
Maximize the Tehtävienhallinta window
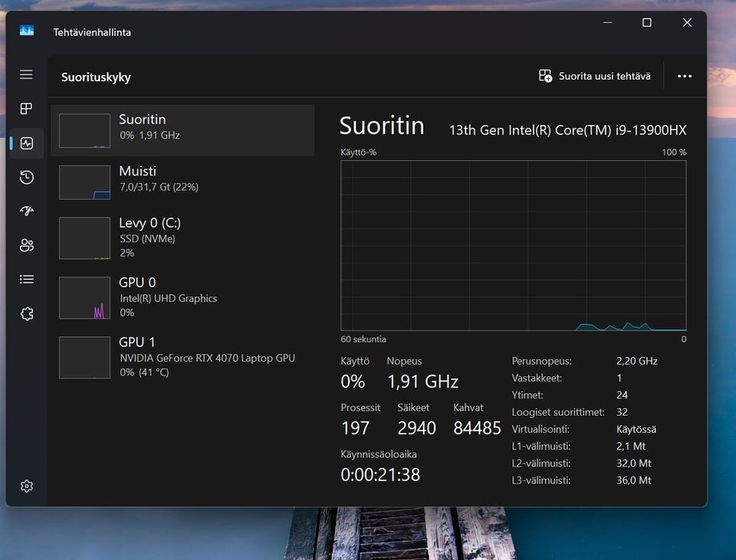[646, 23]
